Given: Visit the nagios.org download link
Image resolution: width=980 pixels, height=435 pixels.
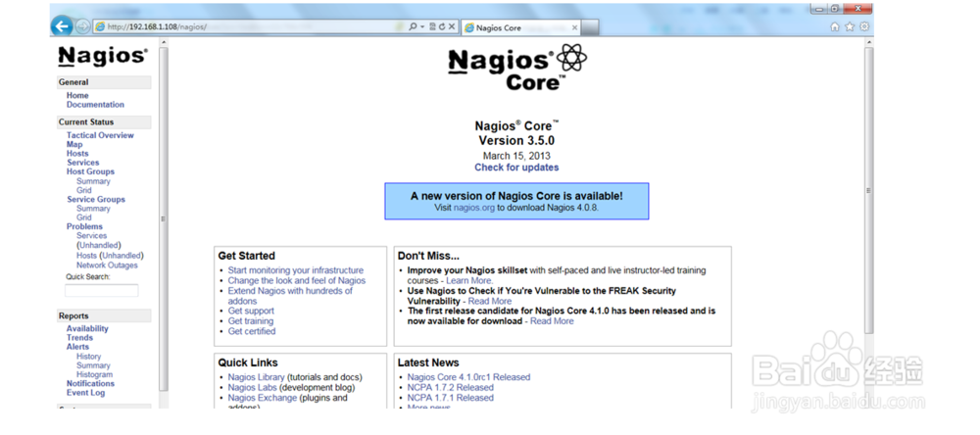Looking at the screenshot, I should pos(473,208).
